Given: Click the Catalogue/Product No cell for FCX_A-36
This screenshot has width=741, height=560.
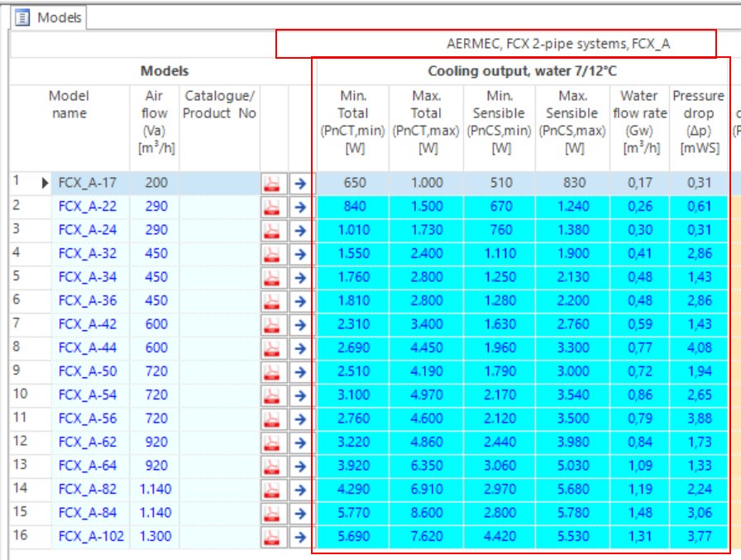Looking at the screenshot, I should click(219, 301).
